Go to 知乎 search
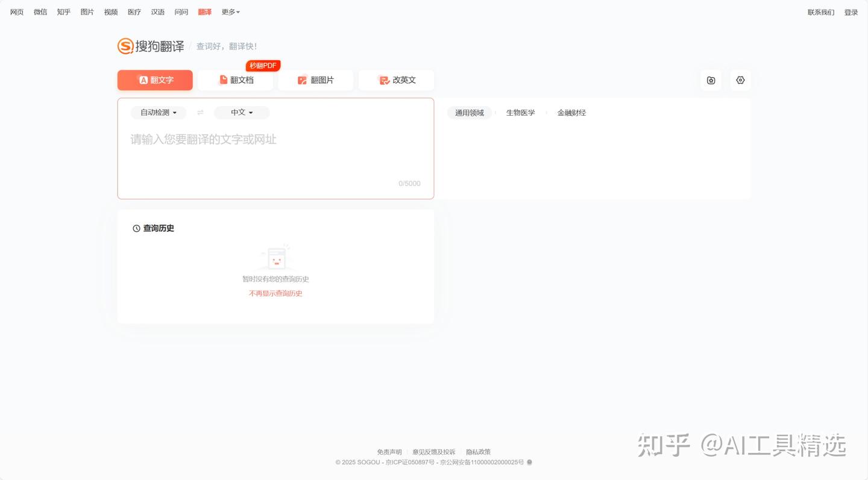The height and width of the screenshot is (480, 868). [64, 12]
